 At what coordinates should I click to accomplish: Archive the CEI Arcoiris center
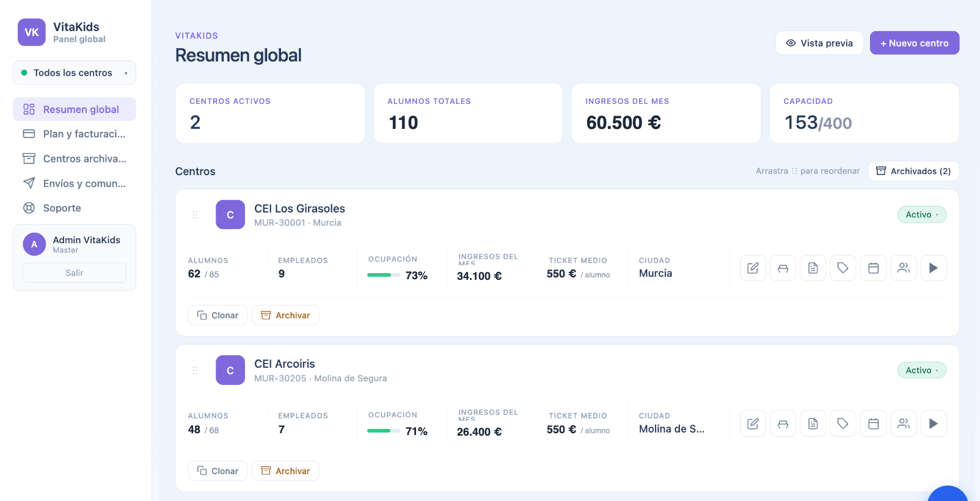285,471
